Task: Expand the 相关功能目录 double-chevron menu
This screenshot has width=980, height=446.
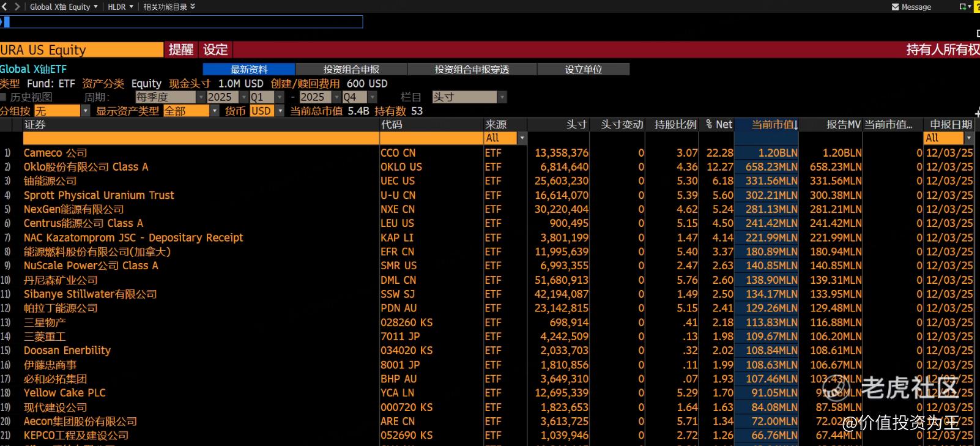Action: tap(193, 7)
